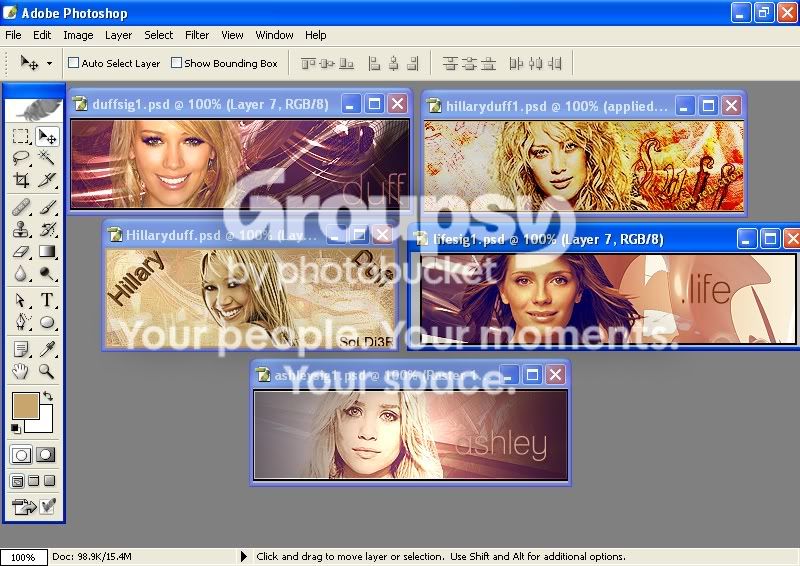This screenshot has height=566, width=800.
Task: Select the Move tool in toolbox
Action: pos(47,136)
